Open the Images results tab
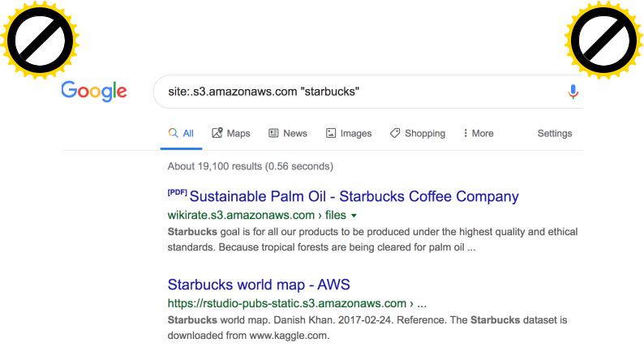Viewport: 644px width, 347px height. (349, 133)
